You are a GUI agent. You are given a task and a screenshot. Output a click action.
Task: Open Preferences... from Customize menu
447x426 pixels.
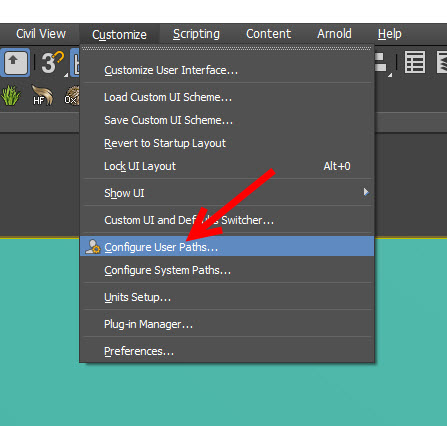click(227, 351)
